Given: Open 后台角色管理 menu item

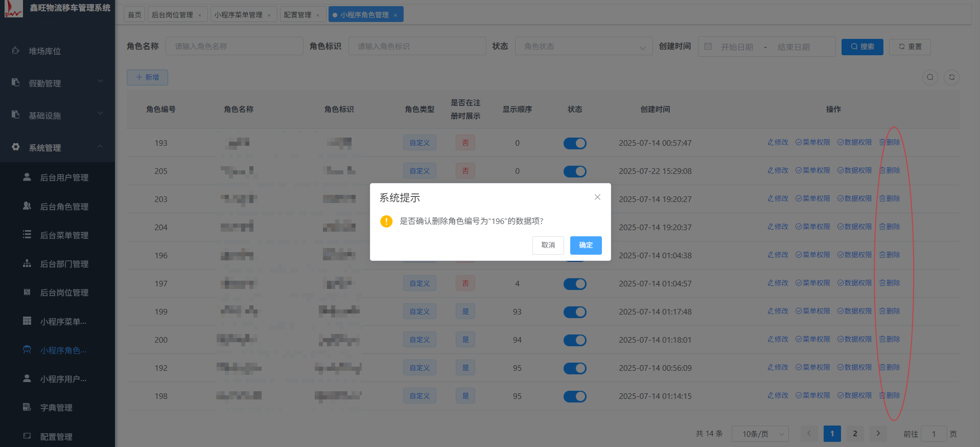Looking at the screenshot, I should point(57,206).
